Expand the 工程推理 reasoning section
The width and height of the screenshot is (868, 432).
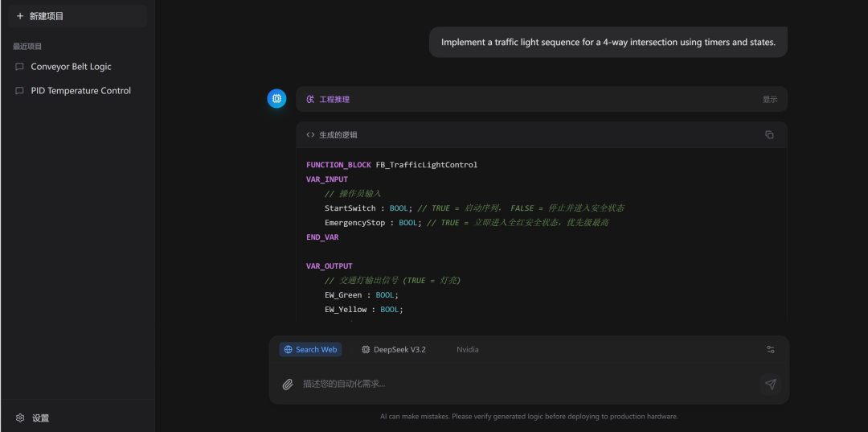(x=334, y=100)
